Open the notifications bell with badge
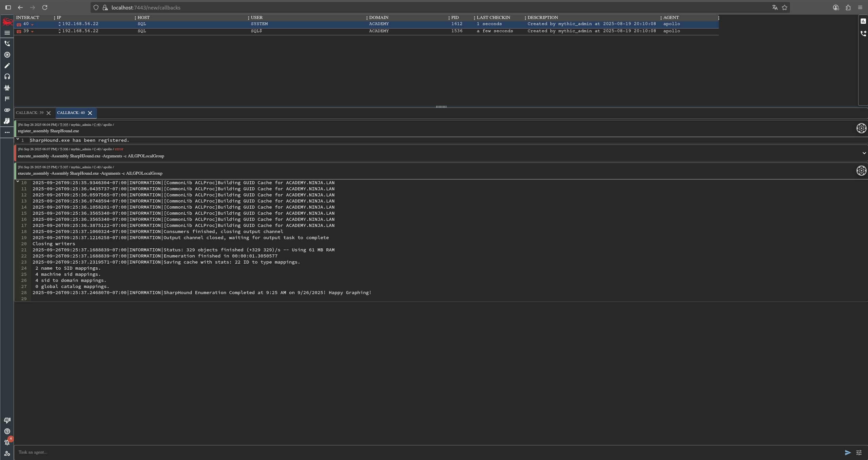The width and height of the screenshot is (868, 460). [7, 442]
